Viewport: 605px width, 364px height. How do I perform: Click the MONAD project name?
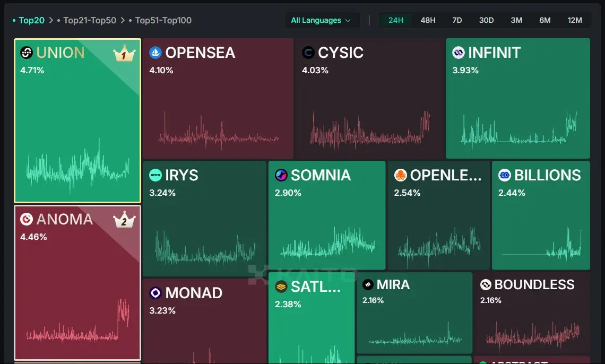pos(194,293)
